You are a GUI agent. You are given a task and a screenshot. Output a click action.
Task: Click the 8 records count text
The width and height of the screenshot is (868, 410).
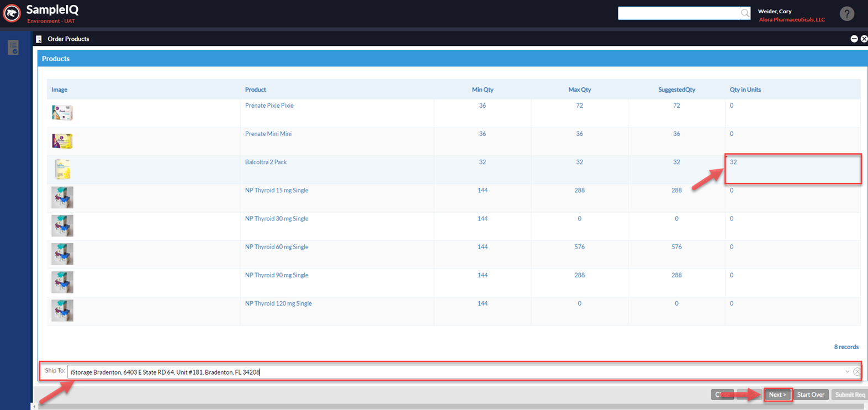tap(846, 347)
